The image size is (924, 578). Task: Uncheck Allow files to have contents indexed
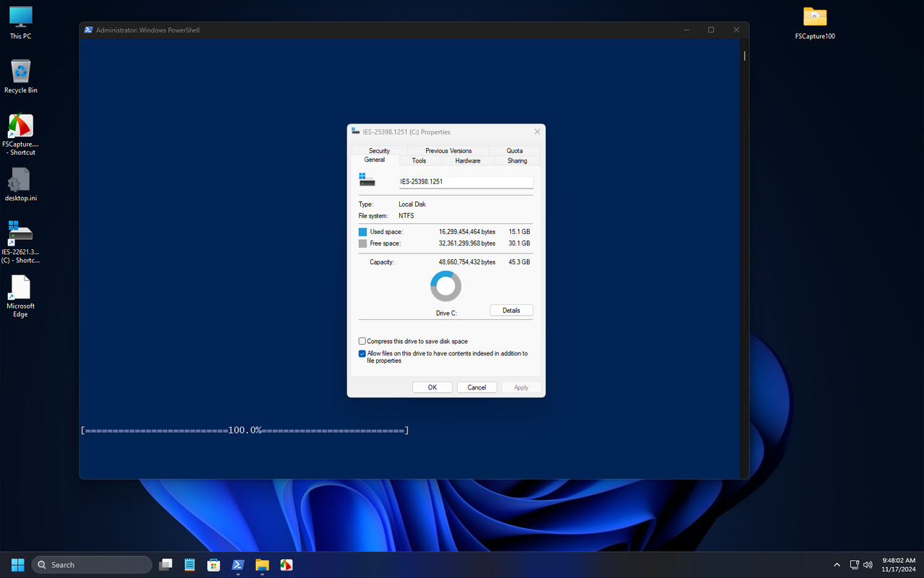point(362,354)
